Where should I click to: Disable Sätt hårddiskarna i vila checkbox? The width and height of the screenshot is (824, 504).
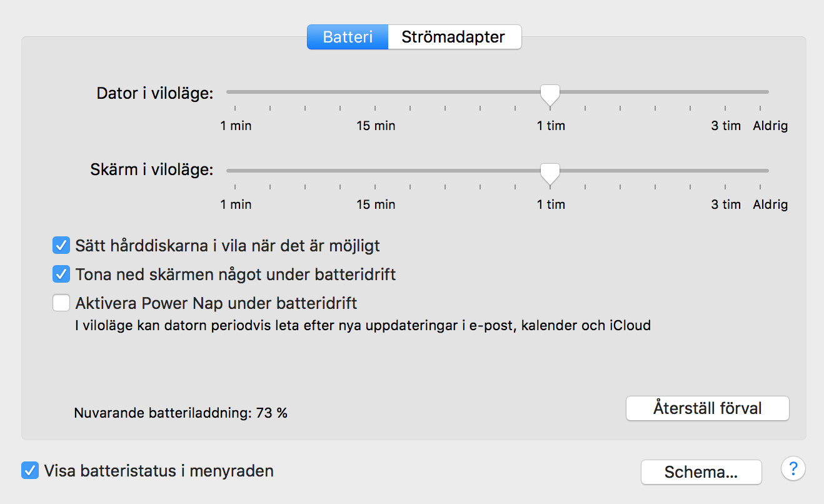pos(61,245)
